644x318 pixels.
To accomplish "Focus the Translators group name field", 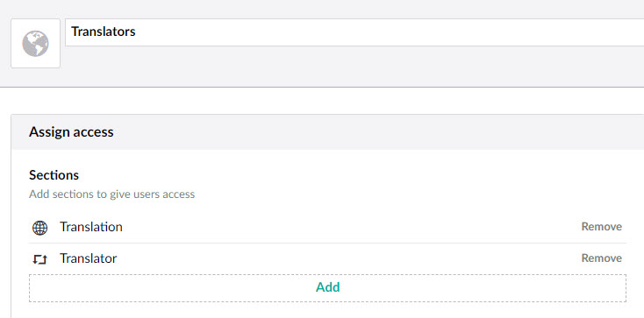I will coord(354,32).
